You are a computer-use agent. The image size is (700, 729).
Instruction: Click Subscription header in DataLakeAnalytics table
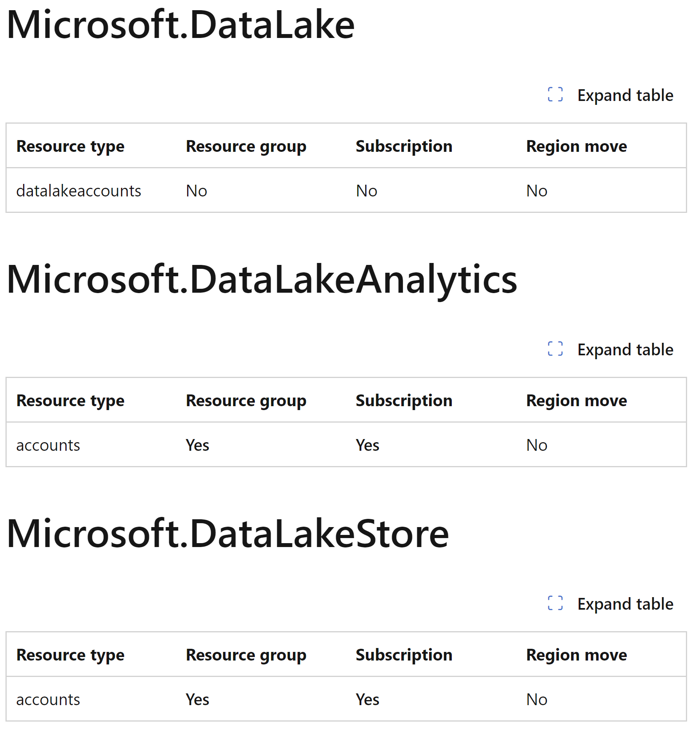[404, 401]
